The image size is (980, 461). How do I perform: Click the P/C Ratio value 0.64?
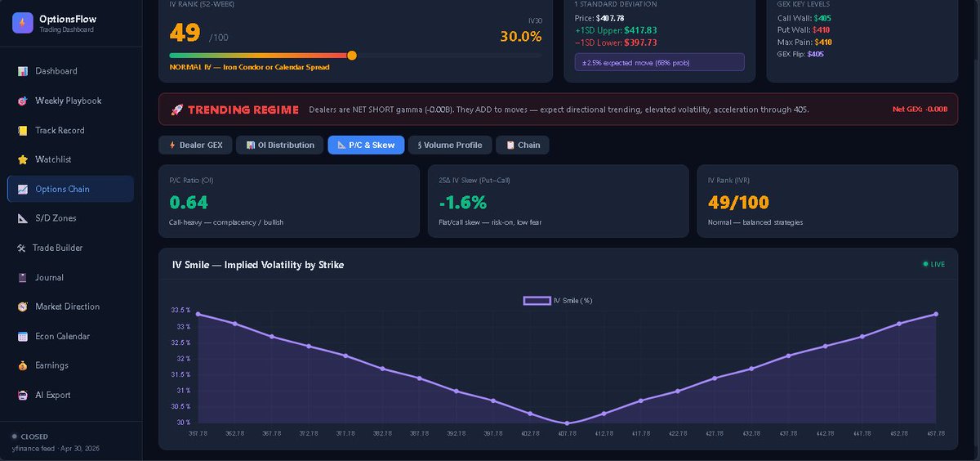pos(189,203)
